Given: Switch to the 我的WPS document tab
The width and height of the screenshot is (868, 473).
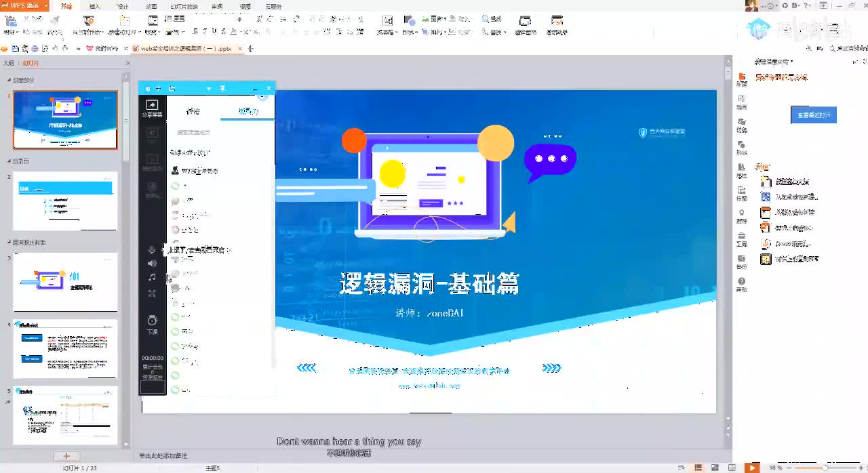Looking at the screenshot, I should click(102, 49).
